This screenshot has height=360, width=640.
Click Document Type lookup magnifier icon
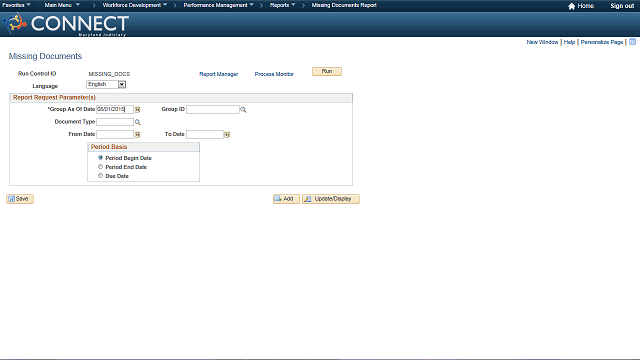(138, 122)
